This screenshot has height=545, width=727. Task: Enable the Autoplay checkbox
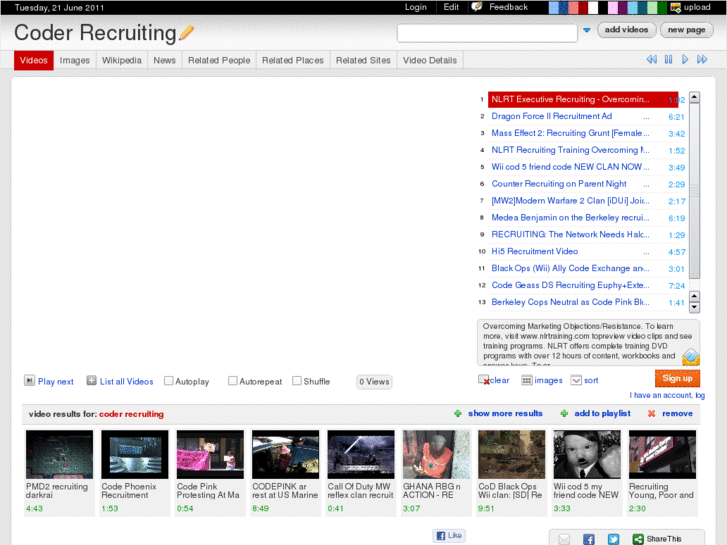click(169, 380)
